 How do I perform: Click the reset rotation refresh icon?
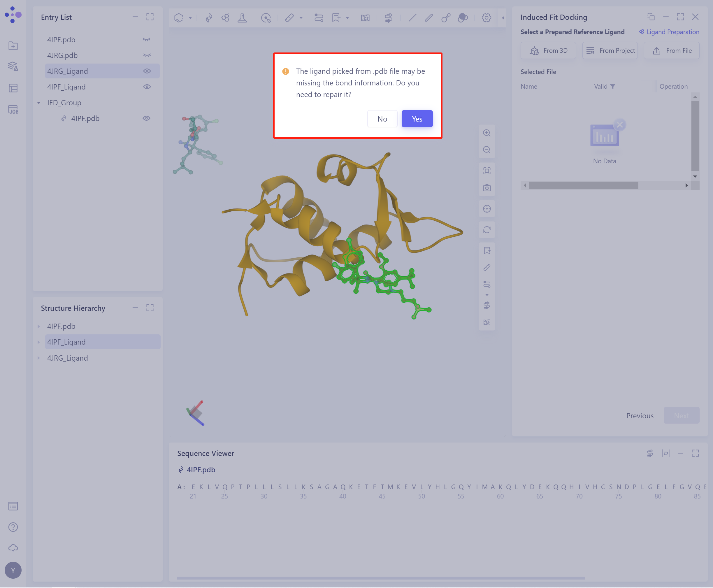pos(487,230)
